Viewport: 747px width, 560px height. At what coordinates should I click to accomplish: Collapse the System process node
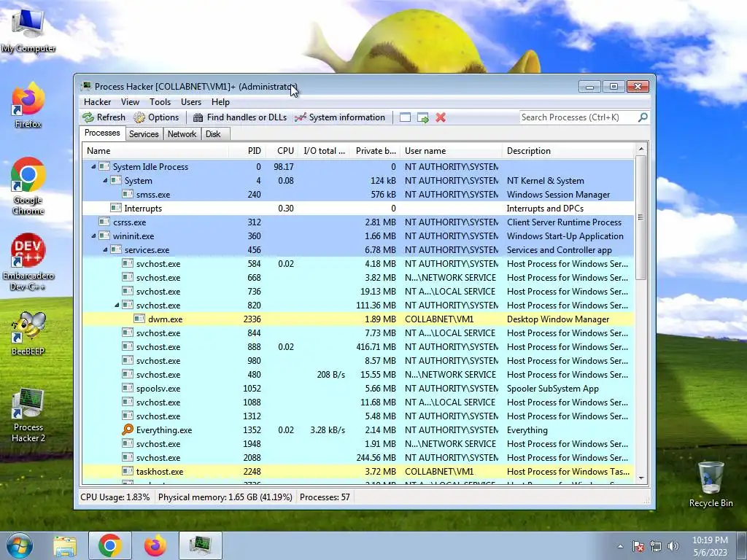tap(105, 181)
